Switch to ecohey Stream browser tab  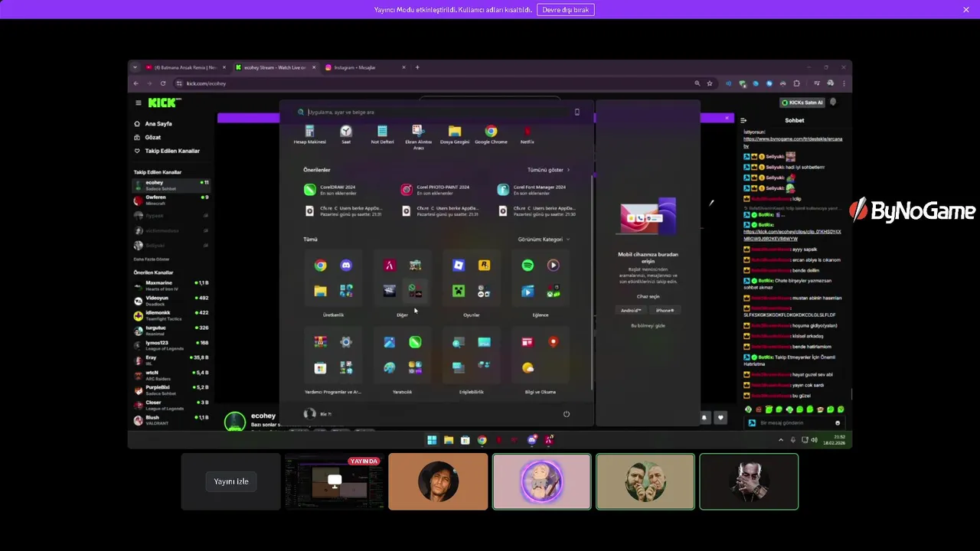[276, 67]
